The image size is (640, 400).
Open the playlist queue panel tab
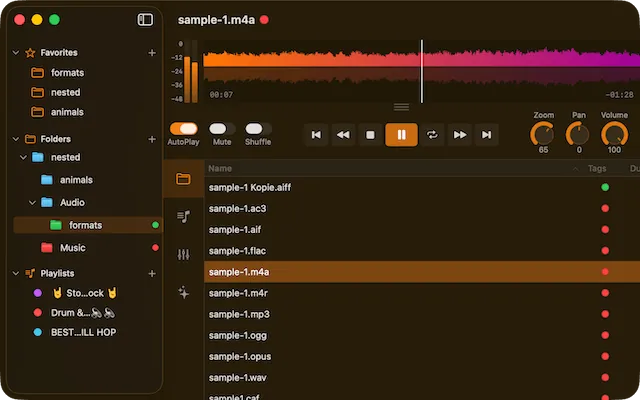pos(183,216)
